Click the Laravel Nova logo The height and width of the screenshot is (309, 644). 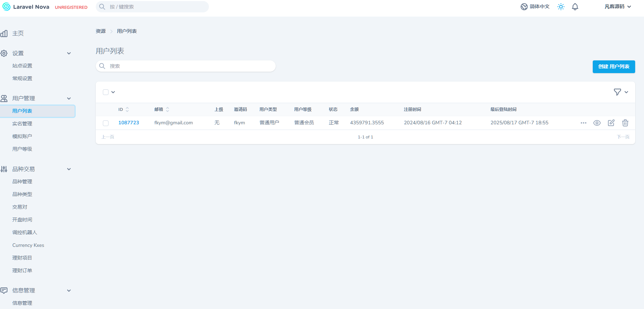pos(26,7)
